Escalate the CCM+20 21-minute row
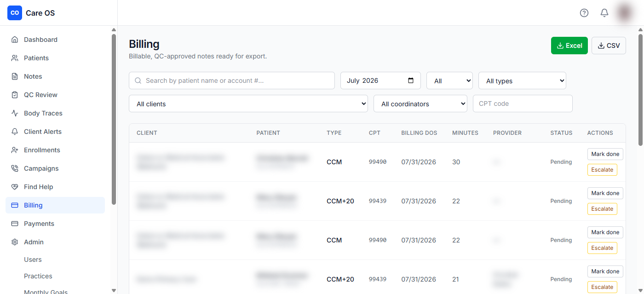 [x=602, y=287]
